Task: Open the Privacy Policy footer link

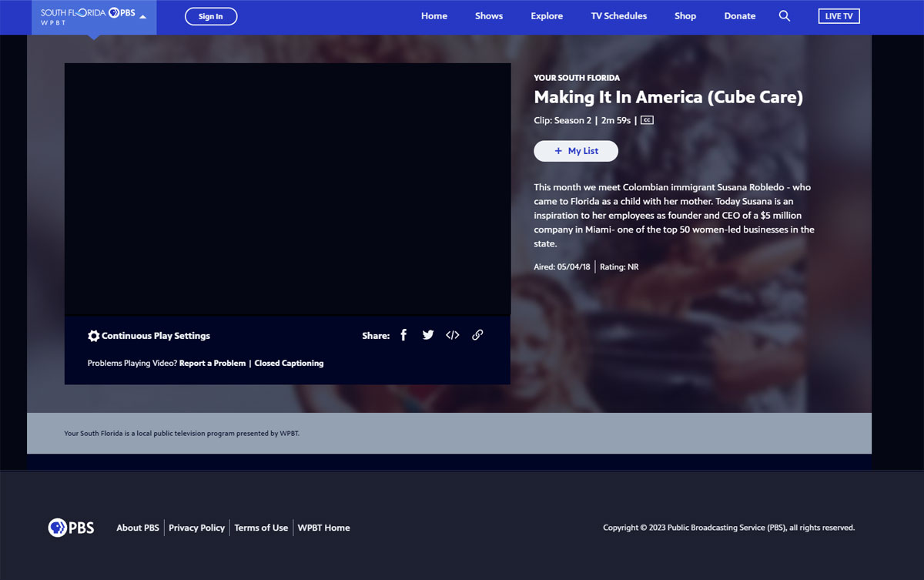Action: tap(196, 528)
